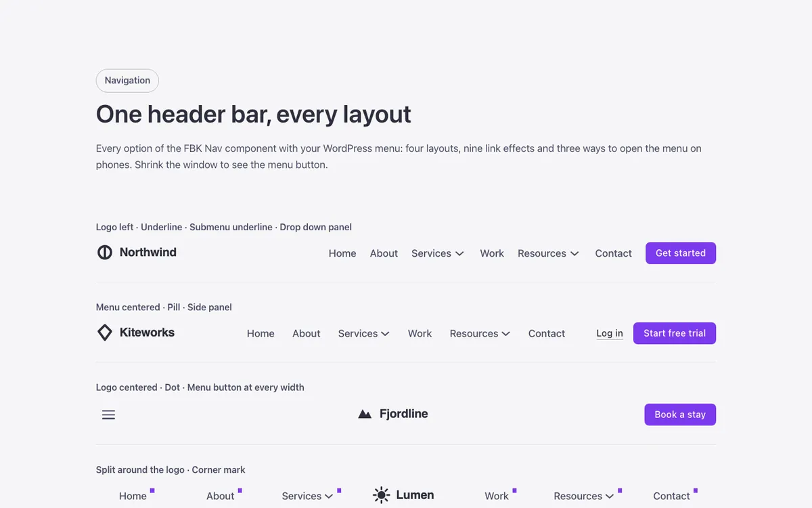Open About in Kiteworks nav
Image resolution: width=812 pixels, height=508 pixels.
pyautogui.click(x=307, y=333)
